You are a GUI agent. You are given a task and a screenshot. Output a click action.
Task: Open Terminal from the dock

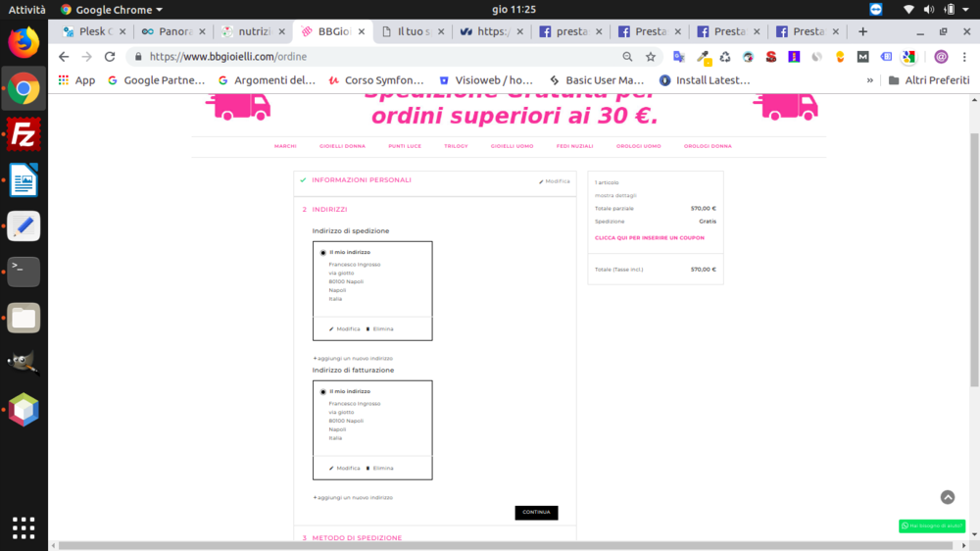24,272
